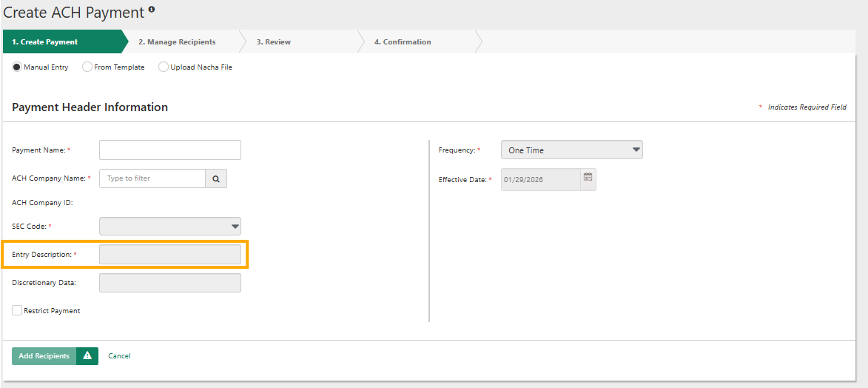Open the Effective Date calendar icon

588,178
